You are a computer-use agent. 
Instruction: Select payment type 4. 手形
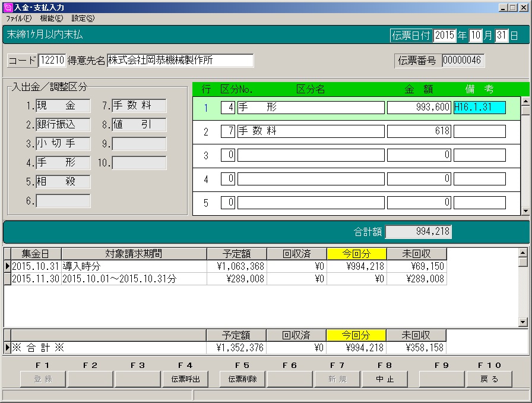click(x=63, y=163)
